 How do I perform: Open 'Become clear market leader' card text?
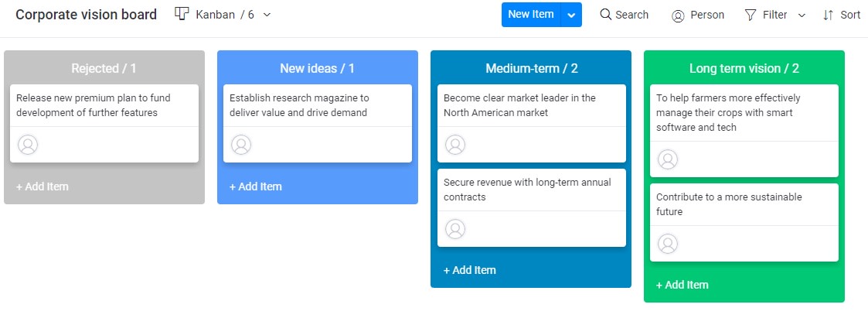(x=519, y=105)
